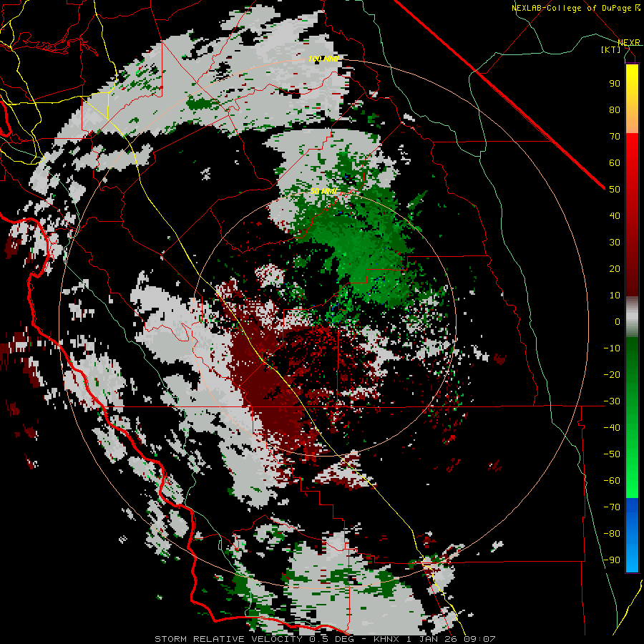Click the positive 20 value on the scale
Viewport: 644px width, 644px height.
click(615, 268)
